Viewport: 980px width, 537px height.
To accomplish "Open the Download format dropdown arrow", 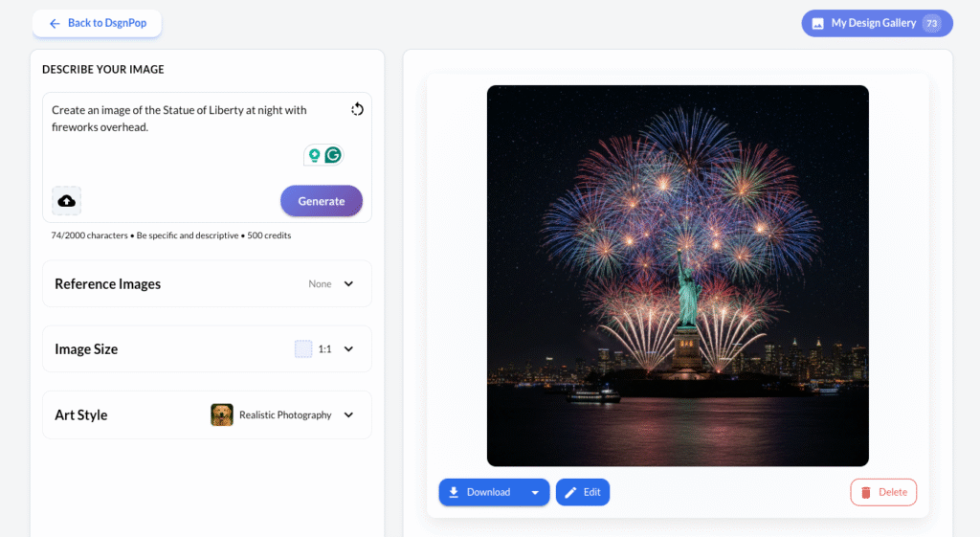I will pyautogui.click(x=535, y=492).
